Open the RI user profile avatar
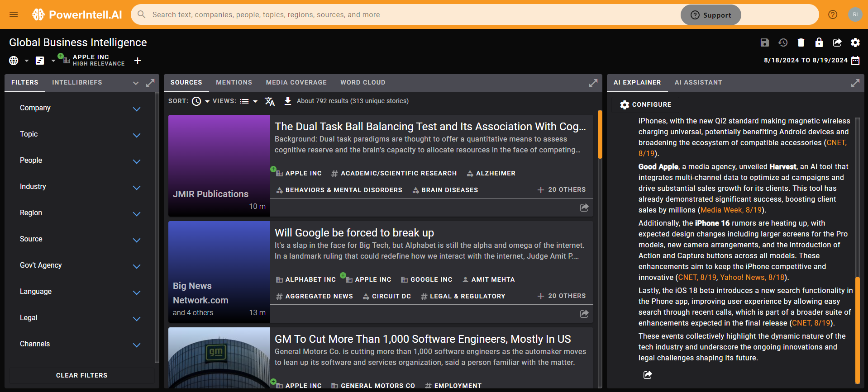Image resolution: width=868 pixels, height=392 pixels. click(855, 14)
